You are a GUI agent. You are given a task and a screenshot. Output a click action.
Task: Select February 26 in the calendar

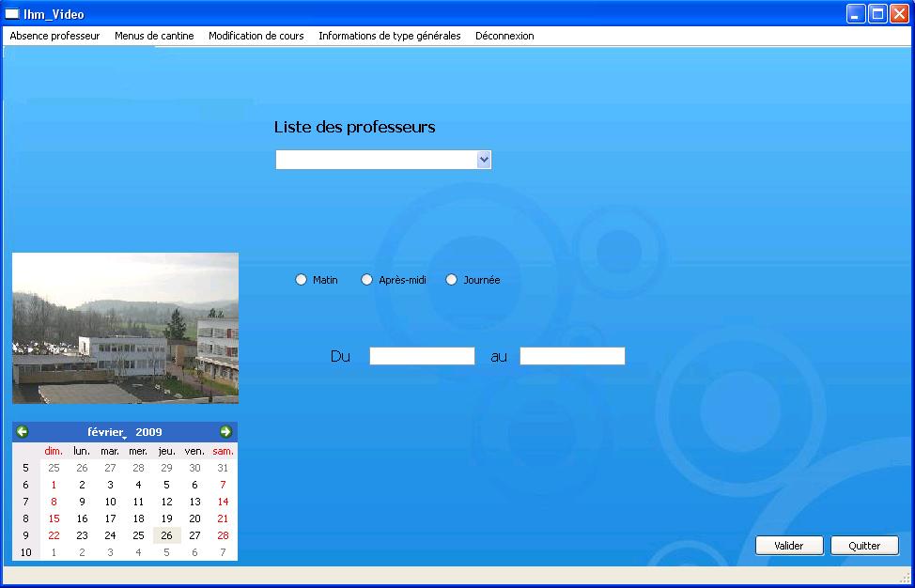pos(167,535)
